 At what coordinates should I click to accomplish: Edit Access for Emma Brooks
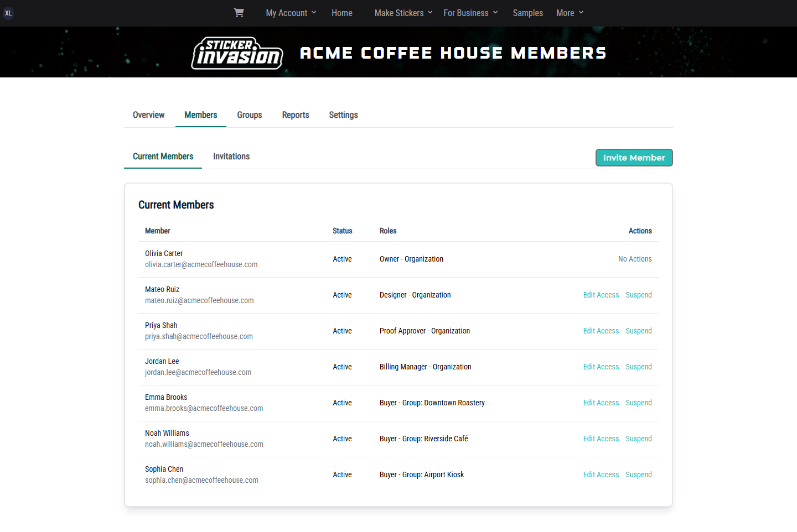pyautogui.click(x=601, y=403)
